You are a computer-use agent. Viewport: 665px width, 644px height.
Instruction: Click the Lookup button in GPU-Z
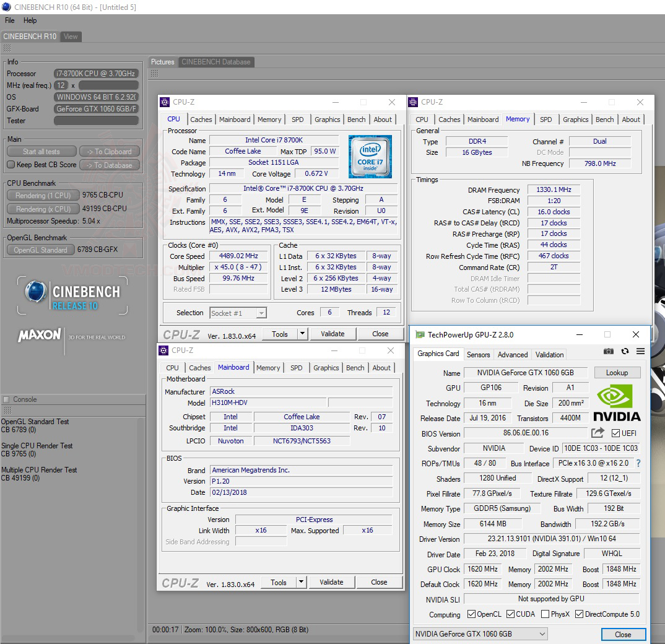[x=617, y=373]
